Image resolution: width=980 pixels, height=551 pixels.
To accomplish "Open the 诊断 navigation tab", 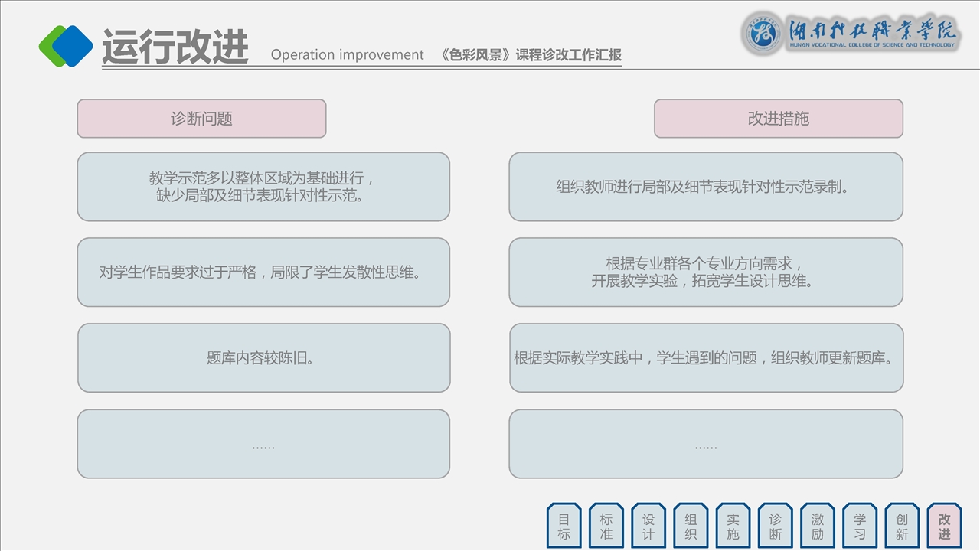I will pyautogui.click(x=776, y=527).
